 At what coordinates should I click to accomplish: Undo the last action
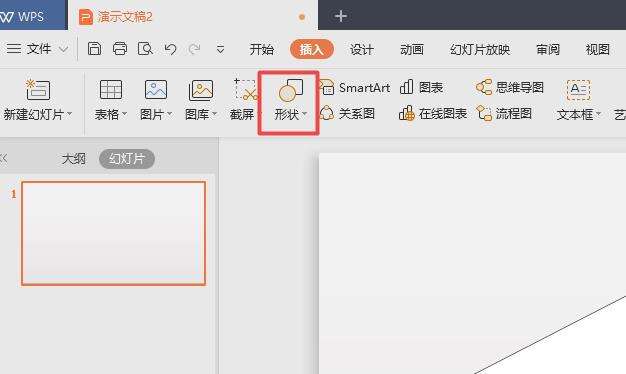click(170, 49)
